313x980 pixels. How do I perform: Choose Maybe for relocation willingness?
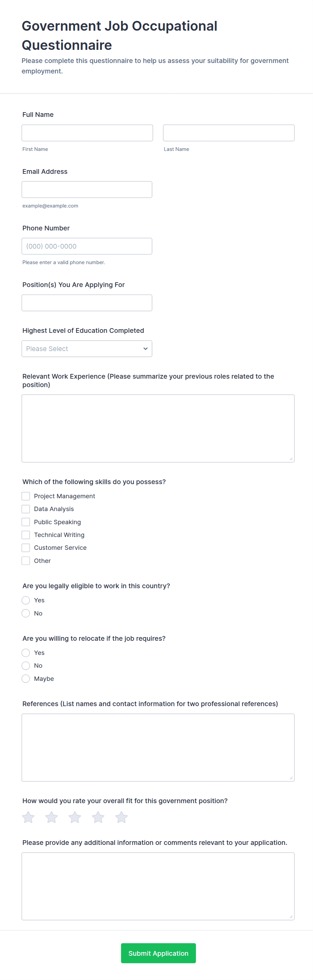tap(26, 679)
